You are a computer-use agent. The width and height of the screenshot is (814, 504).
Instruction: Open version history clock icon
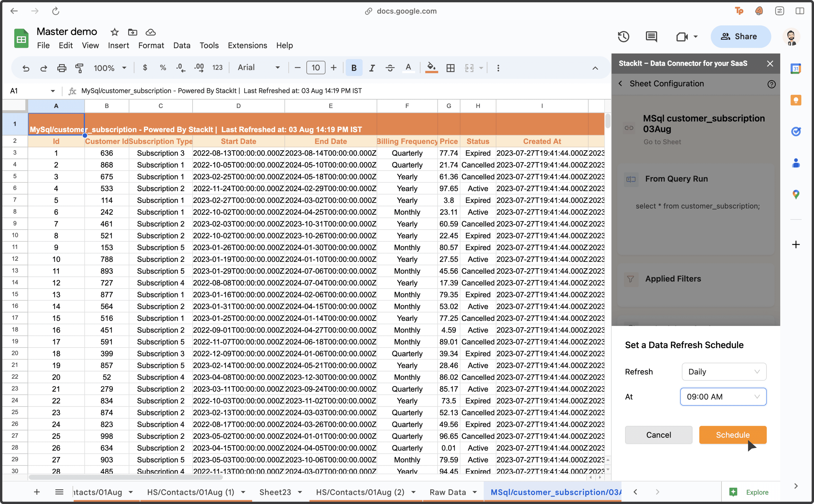click(x=623, y=36)
